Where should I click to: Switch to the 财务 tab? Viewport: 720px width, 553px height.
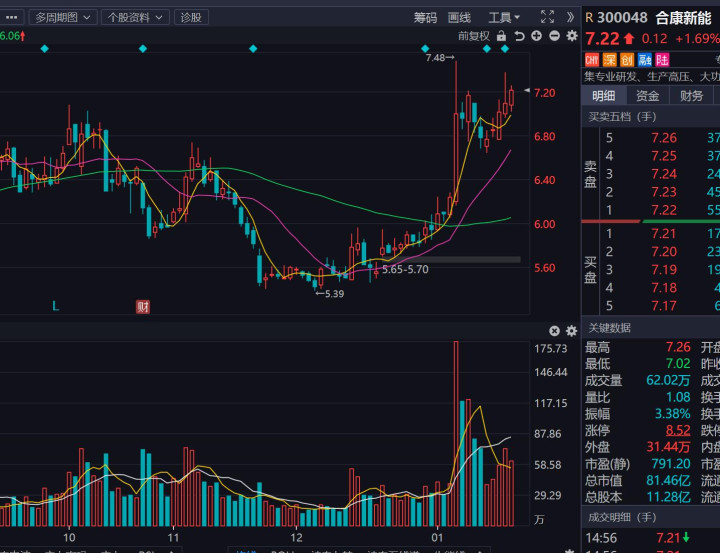(691, 96)
